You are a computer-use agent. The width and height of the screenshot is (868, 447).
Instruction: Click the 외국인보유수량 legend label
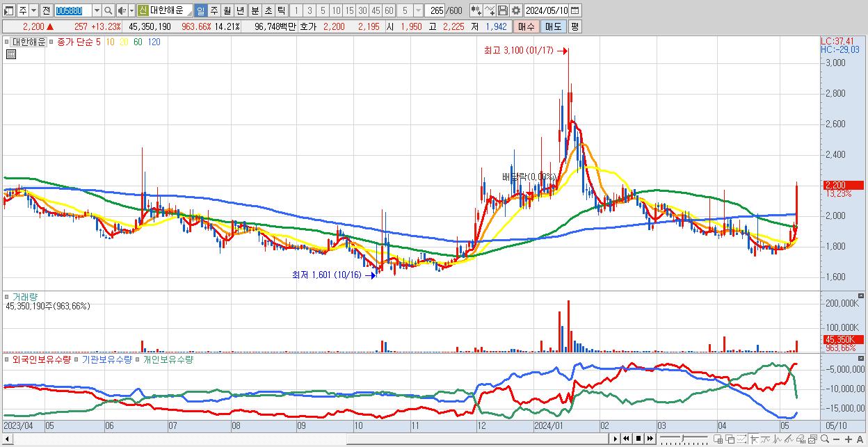42,359
